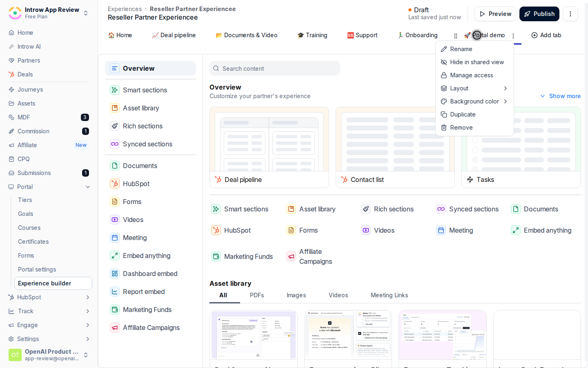Viewport: 588px width, 368px height.
Task: Click the HubSpot icon in content list
Action: tap(115, 184)
